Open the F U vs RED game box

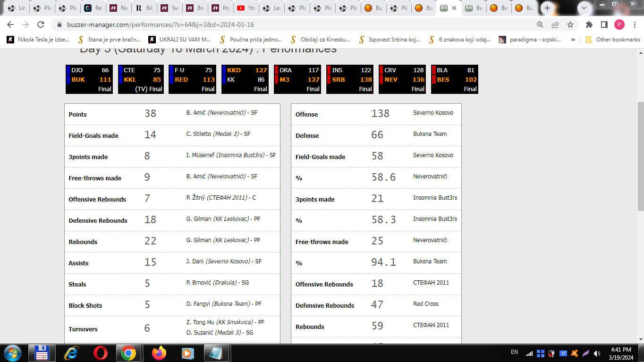point(193,79)
